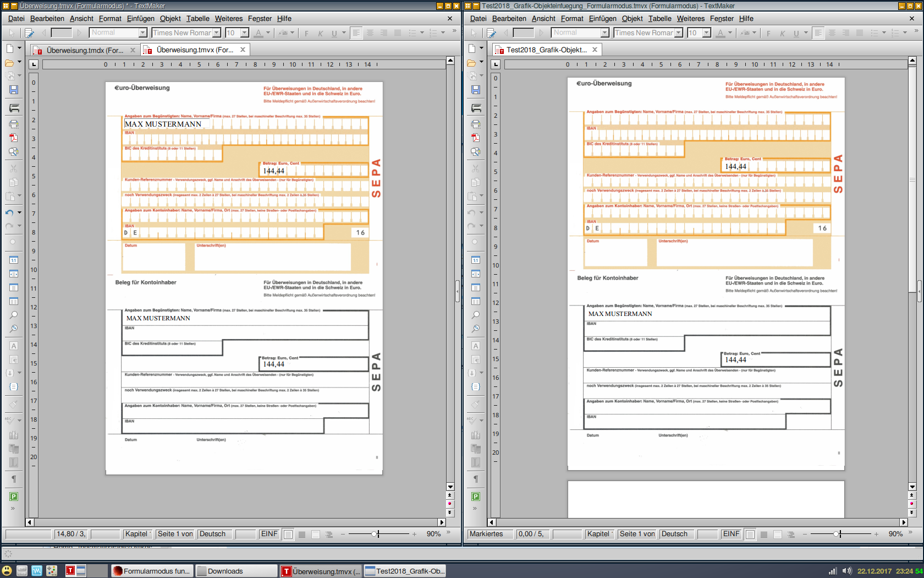Toggle left-align paragraph button in left window
Image resolution: width=924 pixels, height=578 pixels.
356,33
